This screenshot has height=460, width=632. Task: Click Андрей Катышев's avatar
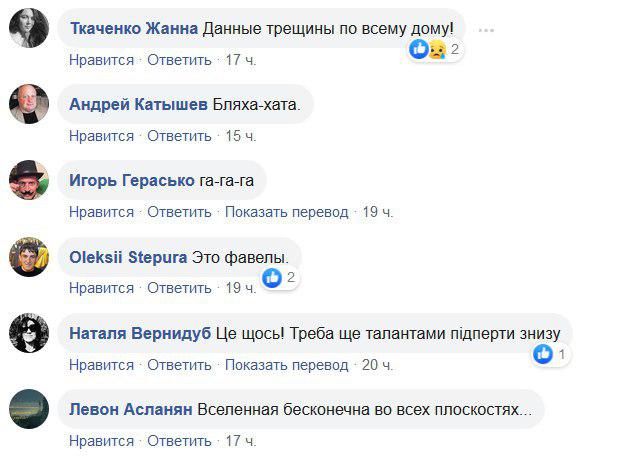tap(29, 104)
